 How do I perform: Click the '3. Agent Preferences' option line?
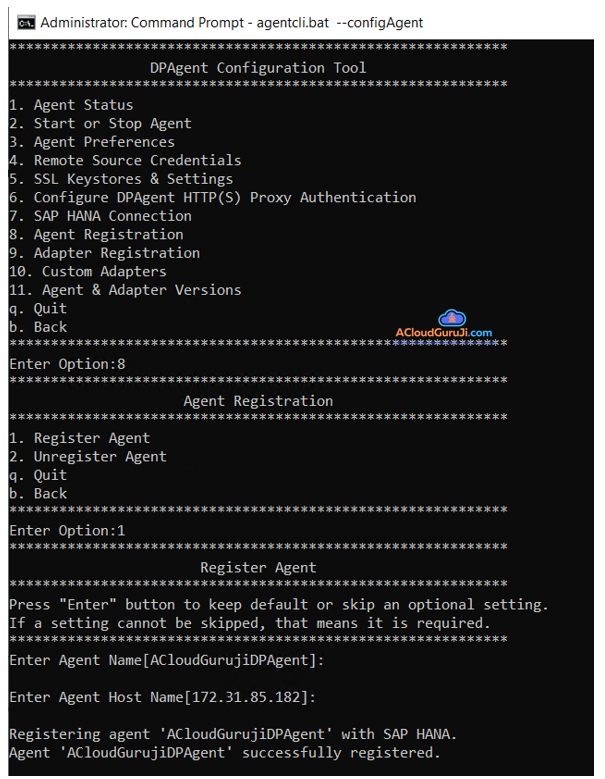(x=92, y=142)
